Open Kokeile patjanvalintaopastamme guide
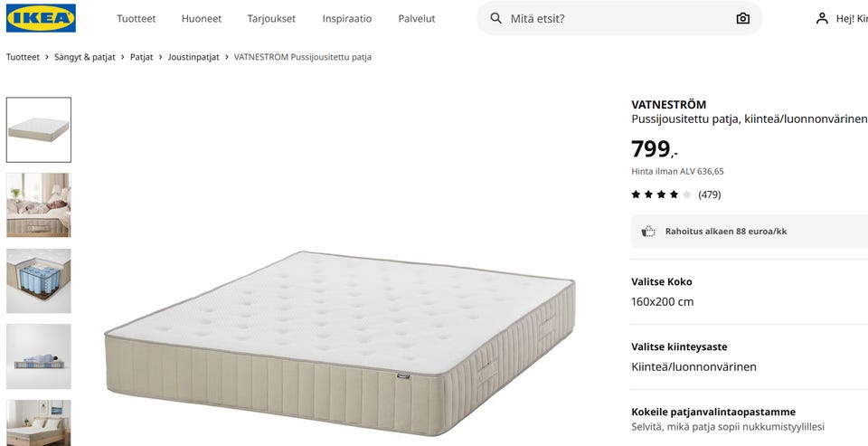 [749, 419]
